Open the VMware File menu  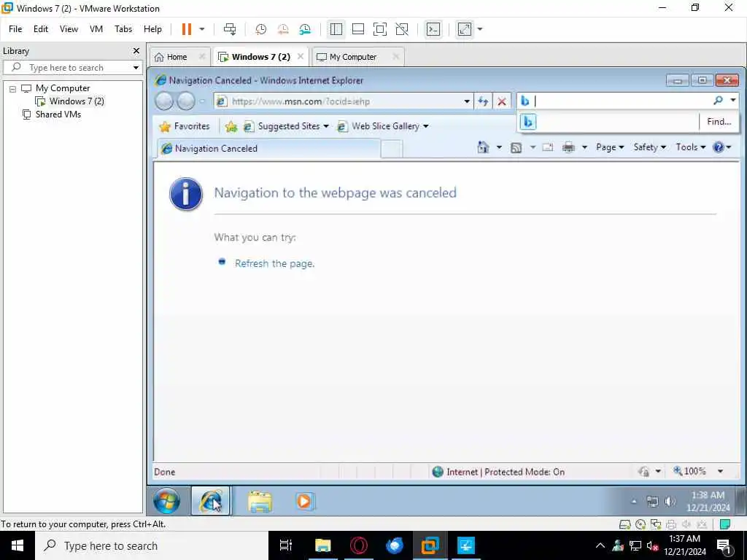(15, 29)
